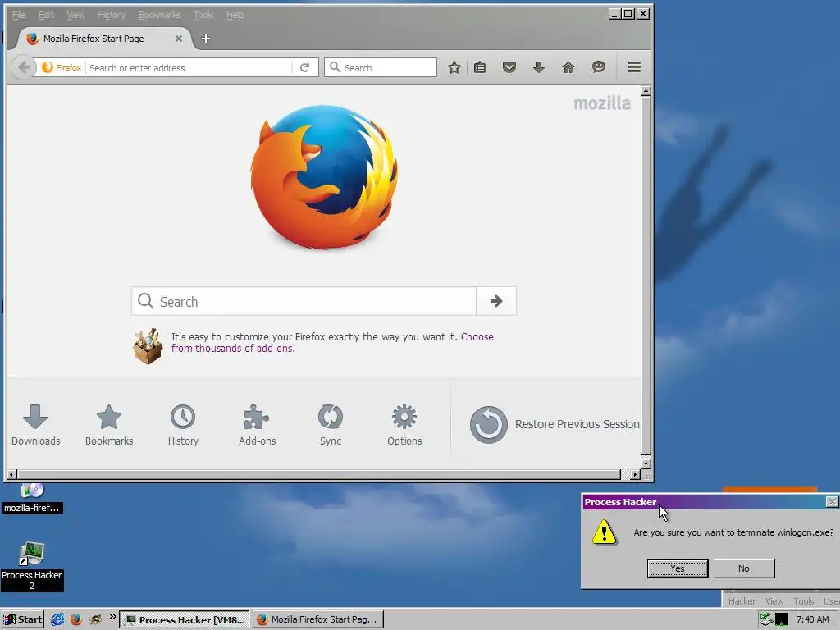
Task: Switch to Mozilla Firefox Start Page taskbar button
Action: click(318, 619)
